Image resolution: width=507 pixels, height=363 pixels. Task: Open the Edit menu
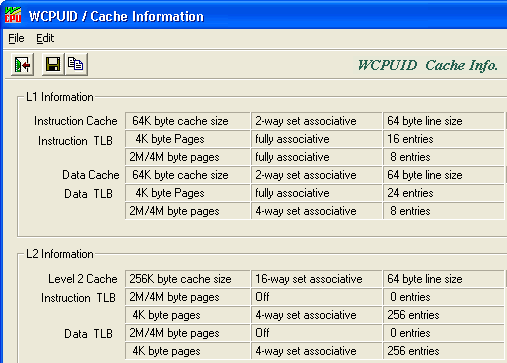point(45,38)
